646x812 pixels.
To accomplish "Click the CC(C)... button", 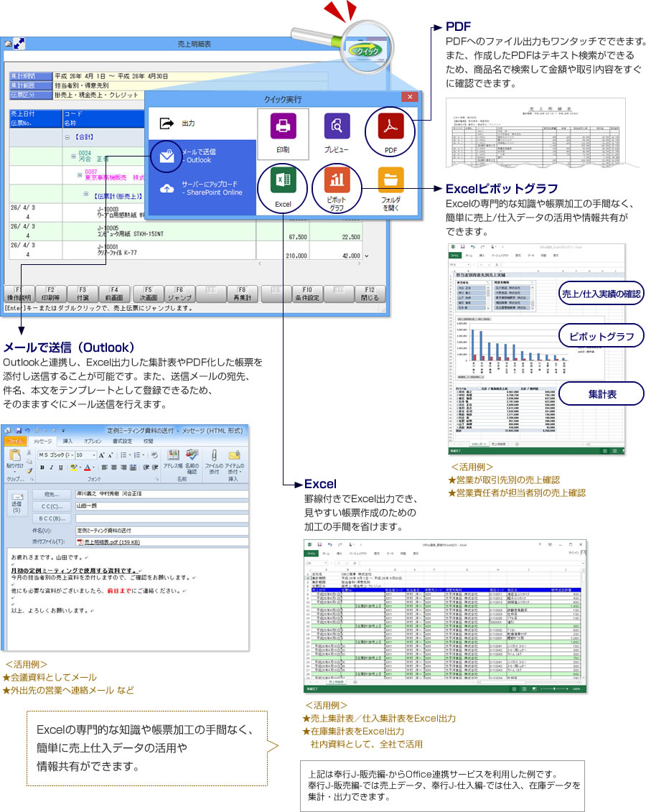I will coord(52,506).
